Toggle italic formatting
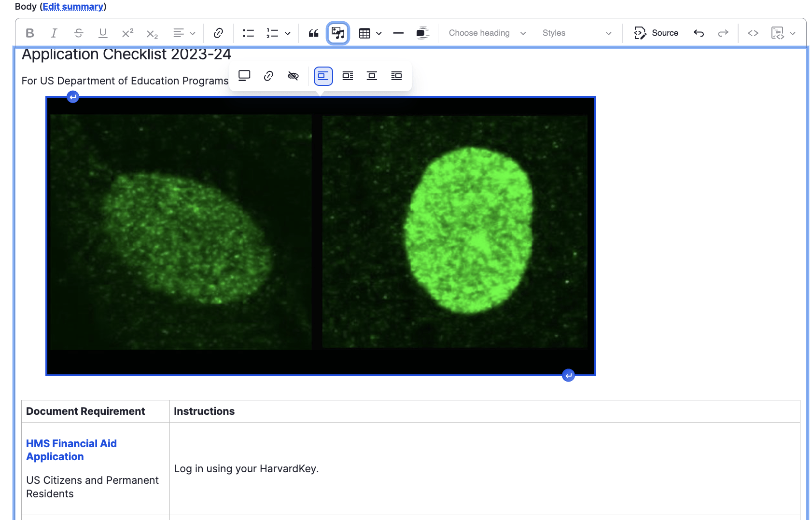Image resolution: width=812 pixels, height=520 pixels. (x=54, y=33)
